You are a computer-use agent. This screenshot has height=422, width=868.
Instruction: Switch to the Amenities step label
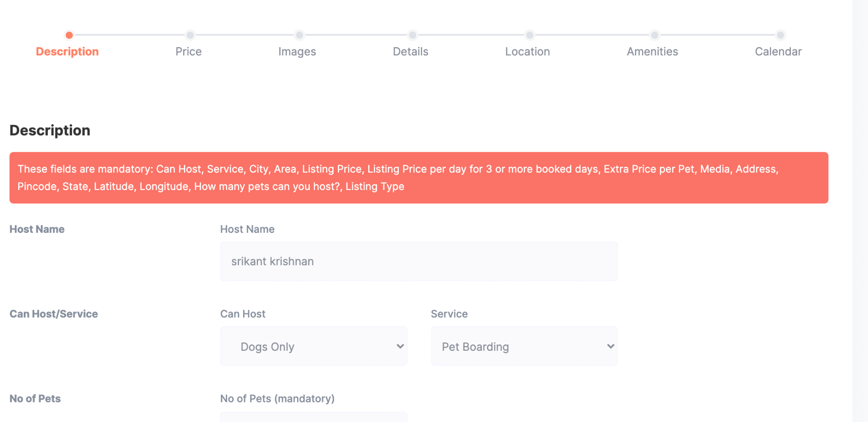(x=653, y=52)
